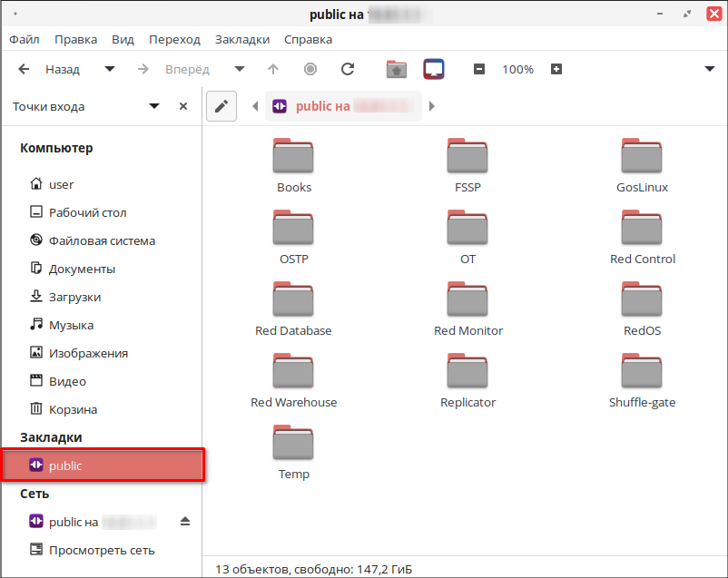This screenshot has height=578, width=728.
Task: Select the Shuffle-gate folder
Action: [x=642, y=381]
